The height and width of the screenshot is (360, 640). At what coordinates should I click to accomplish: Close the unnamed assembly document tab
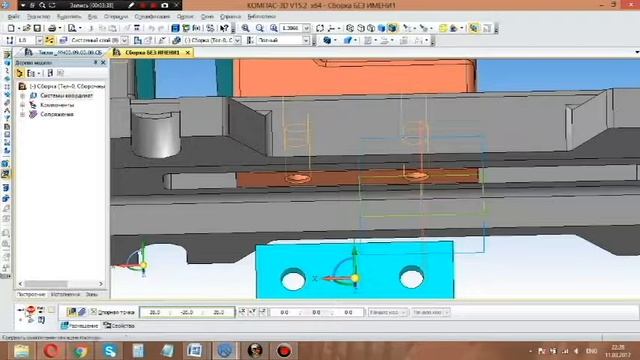188,53
